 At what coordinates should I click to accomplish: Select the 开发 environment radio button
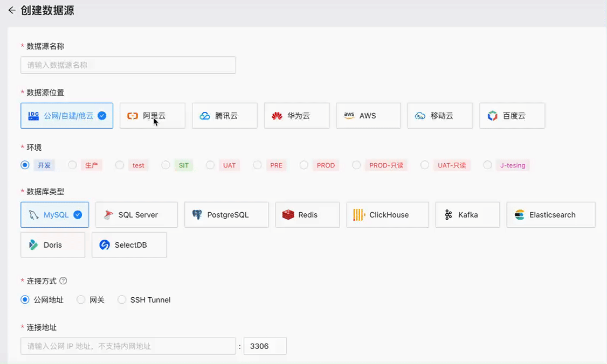coord(25,165)
